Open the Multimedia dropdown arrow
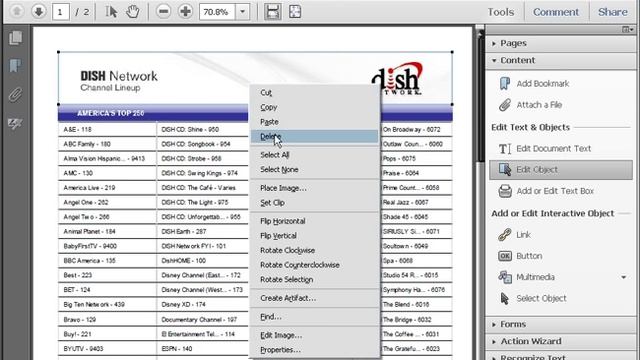Screen dimensions: 640x360 point(624,278)
